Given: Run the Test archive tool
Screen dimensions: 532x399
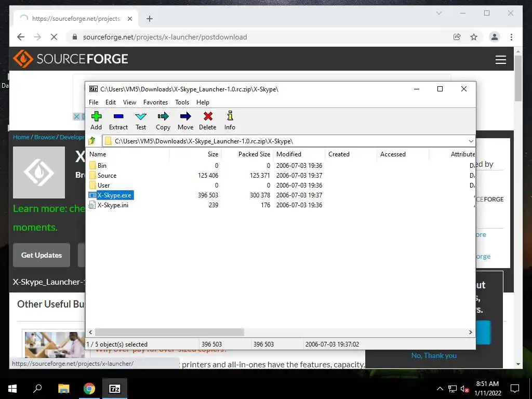Looking at the screenshot, I should pos(141,121).
